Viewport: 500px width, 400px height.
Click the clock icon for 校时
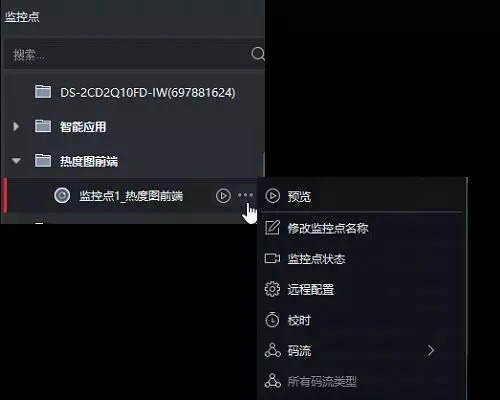pos(272,320)
